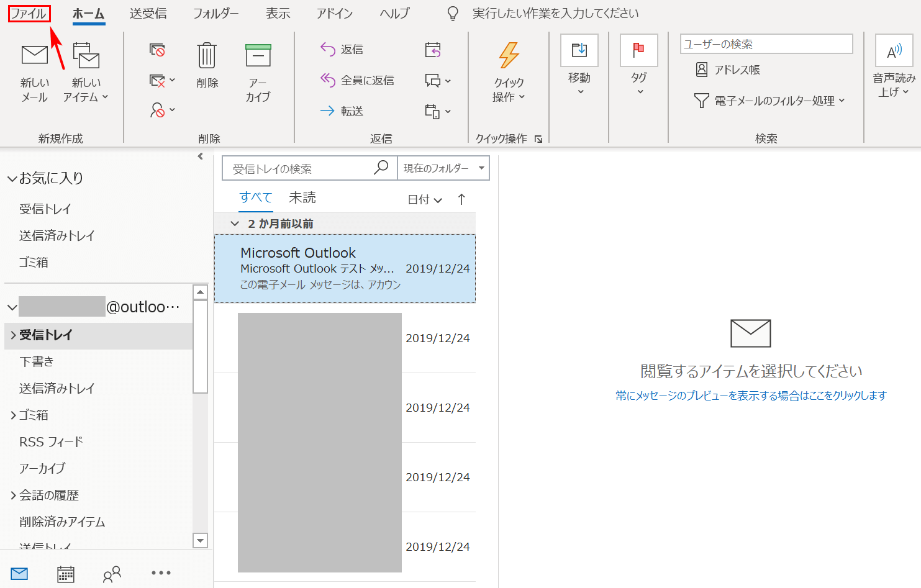Click the Ignore conversation icon
Viewport: 921px width, 588px height.
click(x=157, y=50)
